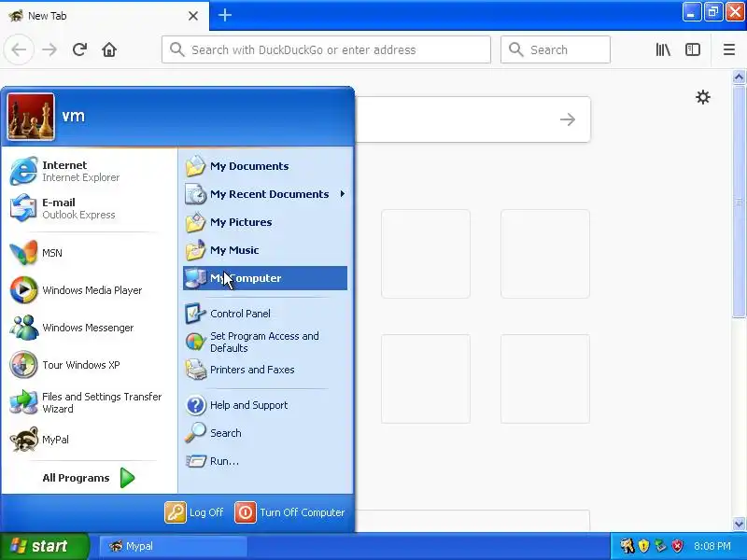Start Windows Media Player
The height and width of the screenshot is (560, 747).
tap(89, 290)
